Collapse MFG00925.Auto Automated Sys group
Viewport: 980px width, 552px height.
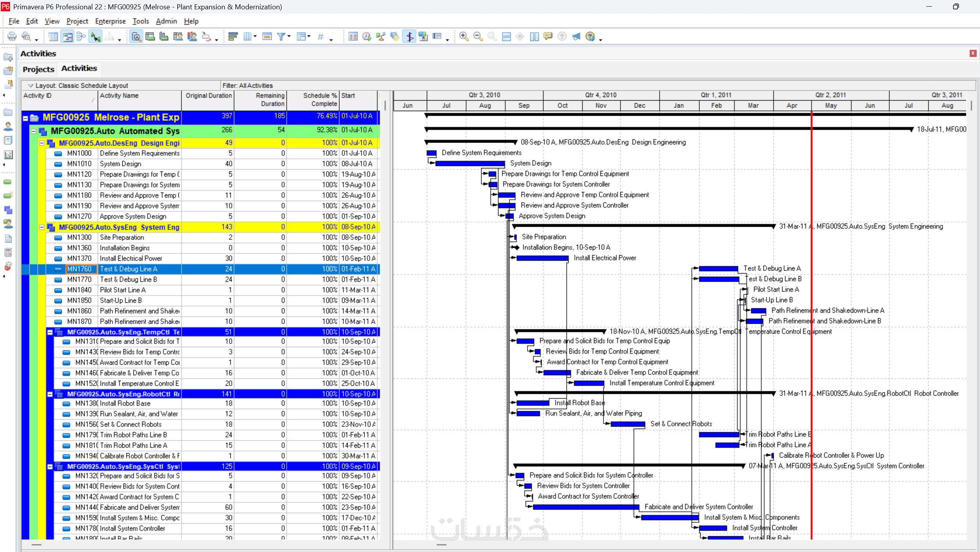pyautogui.click(x=34, y=131)
